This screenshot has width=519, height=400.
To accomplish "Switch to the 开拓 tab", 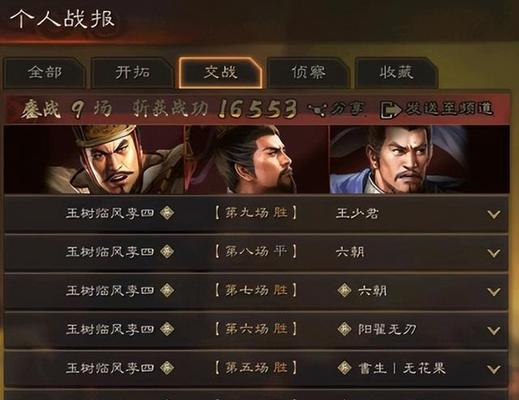I will (x=132, y=73).
